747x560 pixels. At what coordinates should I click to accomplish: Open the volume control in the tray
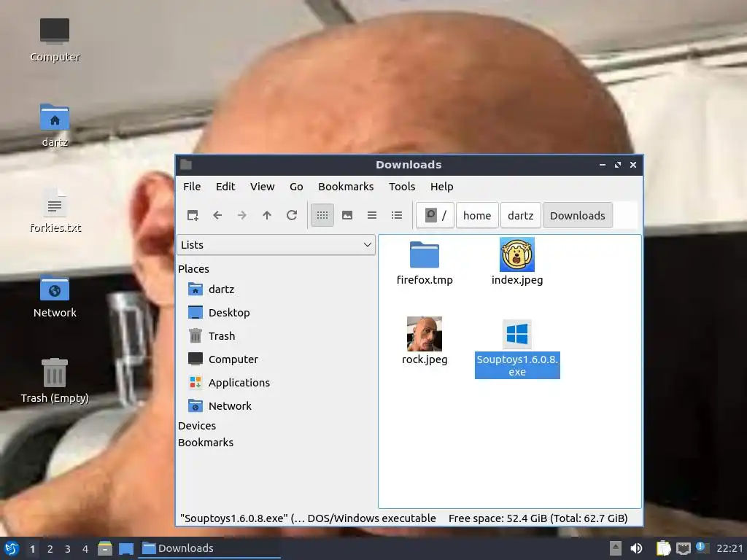(636, 548)
